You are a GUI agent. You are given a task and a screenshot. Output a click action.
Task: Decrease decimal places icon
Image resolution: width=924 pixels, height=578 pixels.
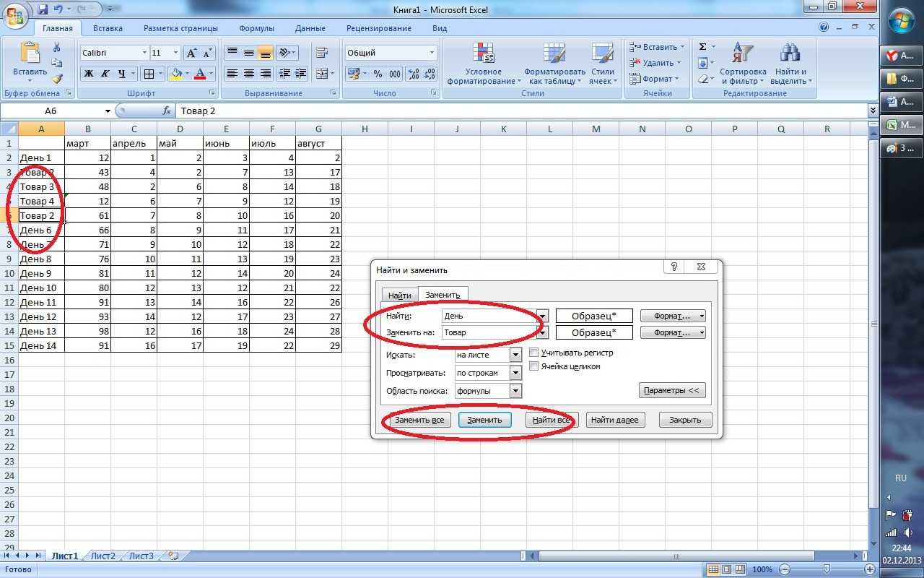click(x=430, y=74)
